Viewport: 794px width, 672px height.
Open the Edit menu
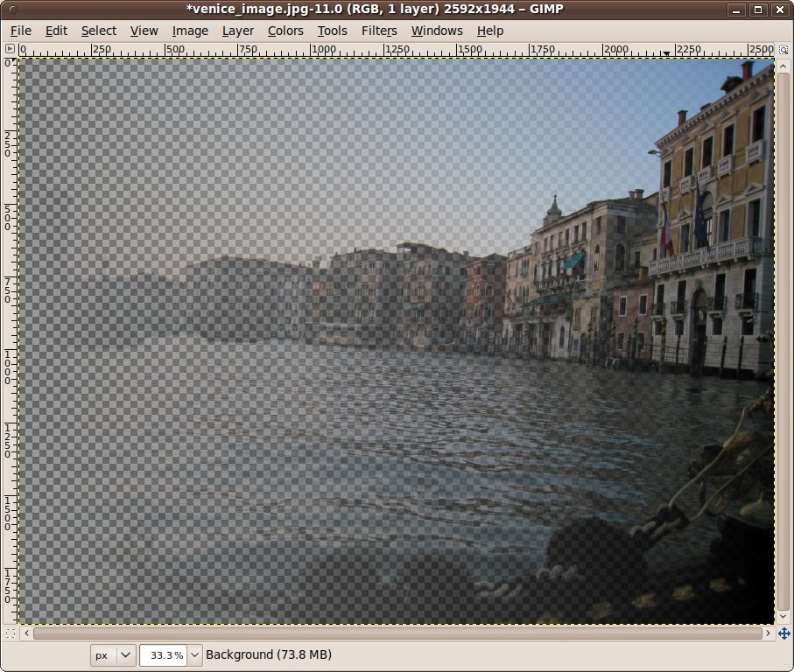(x=56, y=31)
